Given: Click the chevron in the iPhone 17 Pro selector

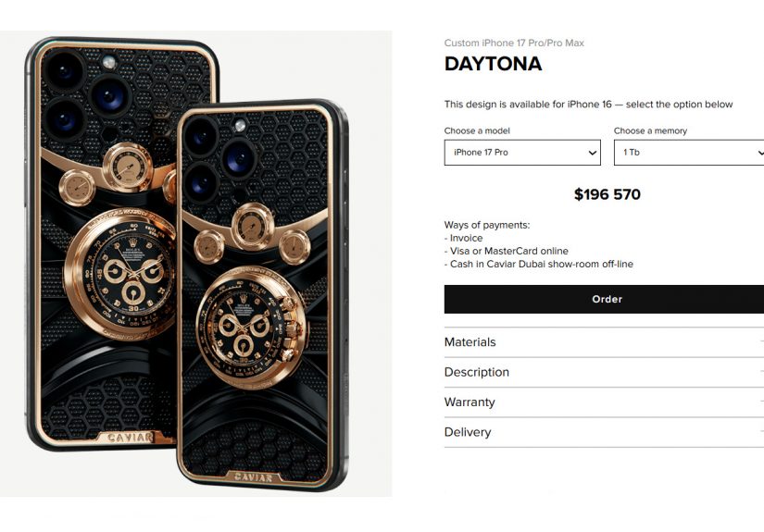Looking at the screenshot, I should [592, 153].
